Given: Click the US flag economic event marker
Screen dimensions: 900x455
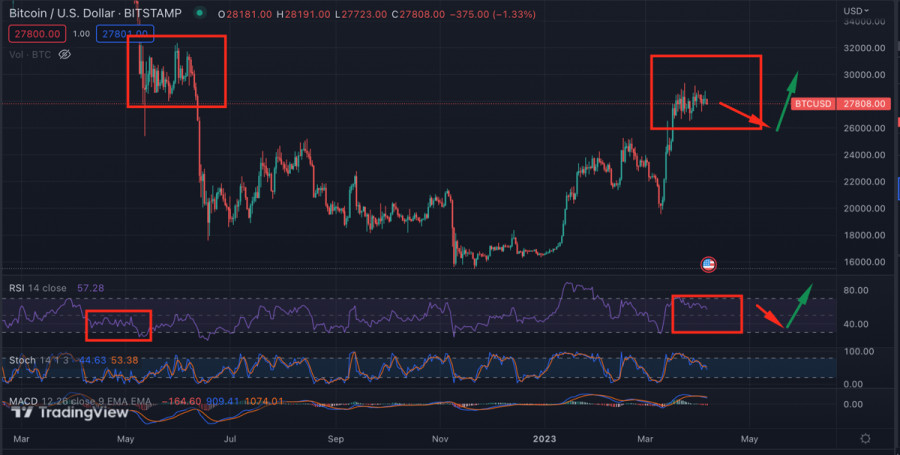Looking at the screenshot, I should (x=709, y=265).
